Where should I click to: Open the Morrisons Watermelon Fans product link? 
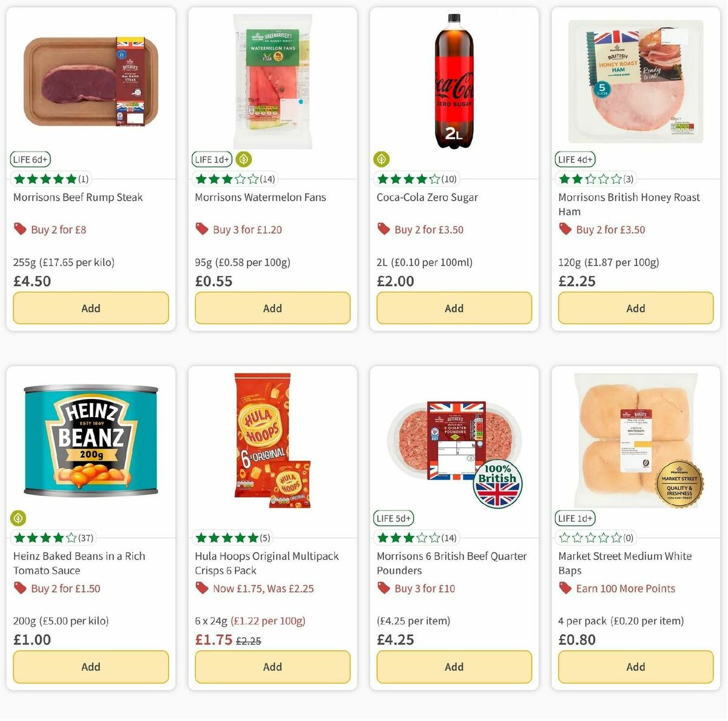coord(260,197)
